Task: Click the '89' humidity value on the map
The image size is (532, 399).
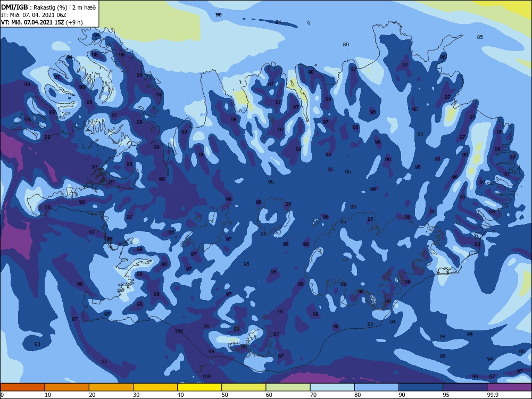Action: [x=346, y=45]
